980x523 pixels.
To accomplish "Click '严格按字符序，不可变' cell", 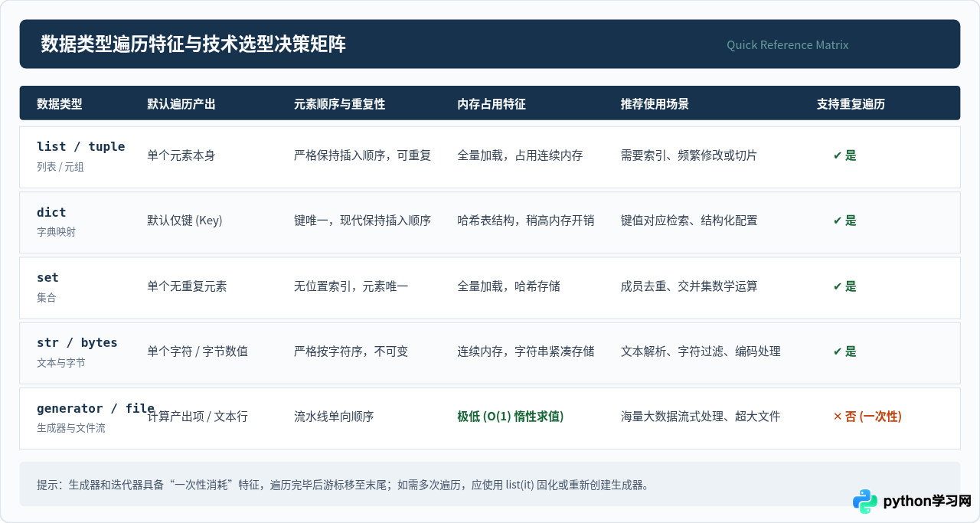I will pos(351,351).
